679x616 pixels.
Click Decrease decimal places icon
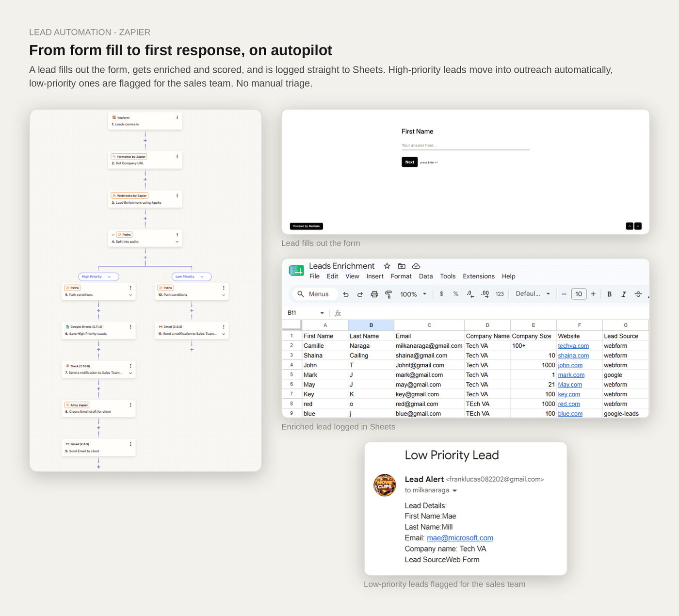click(470, 294)
